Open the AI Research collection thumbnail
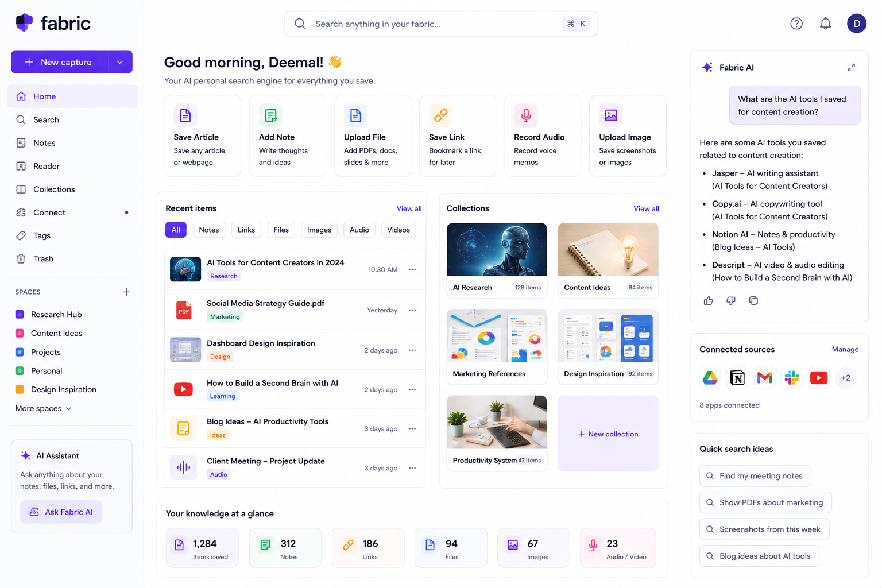The image size is (882, 588). 497,250
